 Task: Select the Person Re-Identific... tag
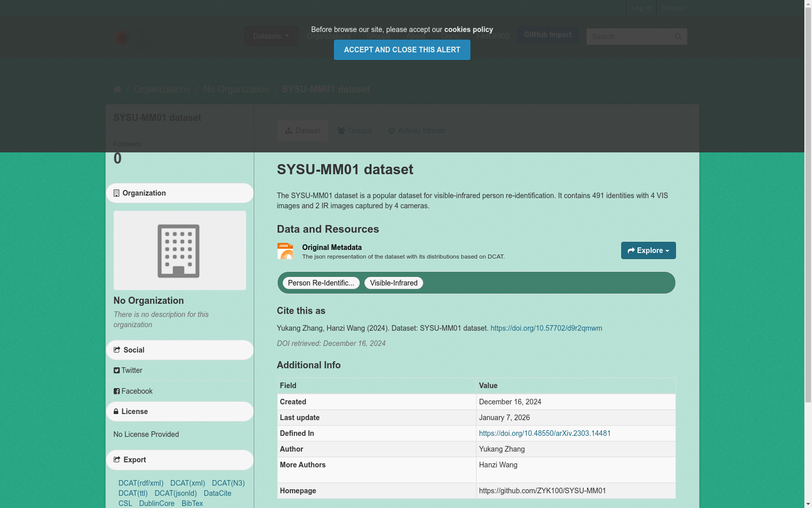(321, 283)
